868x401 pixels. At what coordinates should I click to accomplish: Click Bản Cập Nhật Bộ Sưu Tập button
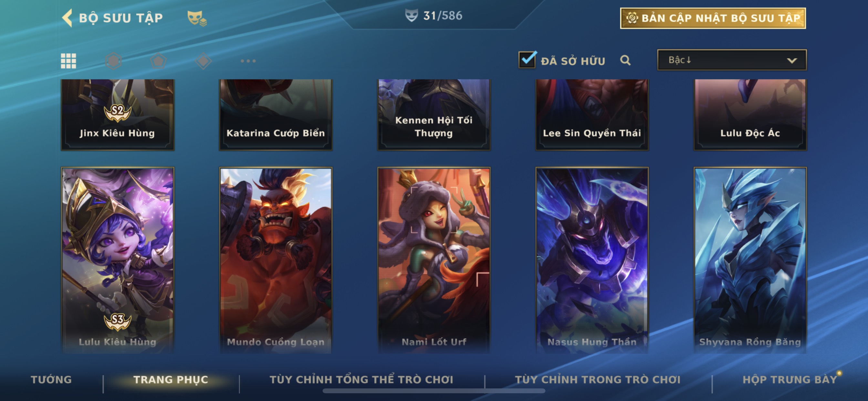tap(713, 18)
